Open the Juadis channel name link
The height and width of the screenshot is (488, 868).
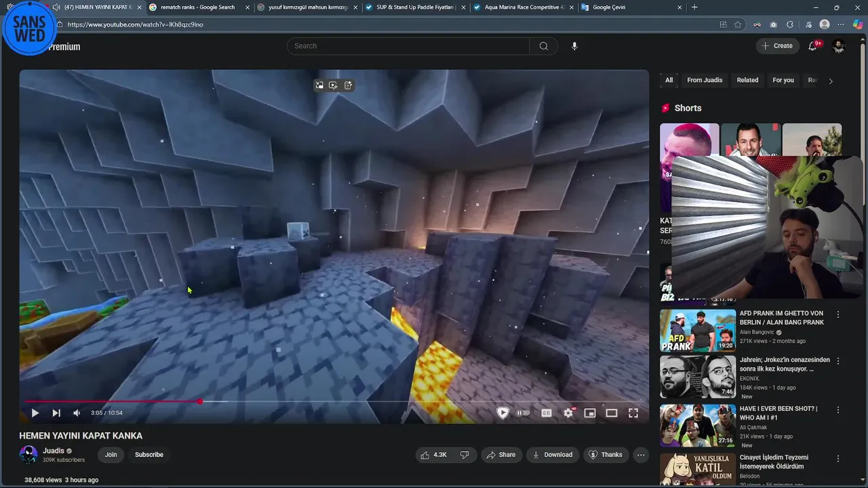click(54, 451)
